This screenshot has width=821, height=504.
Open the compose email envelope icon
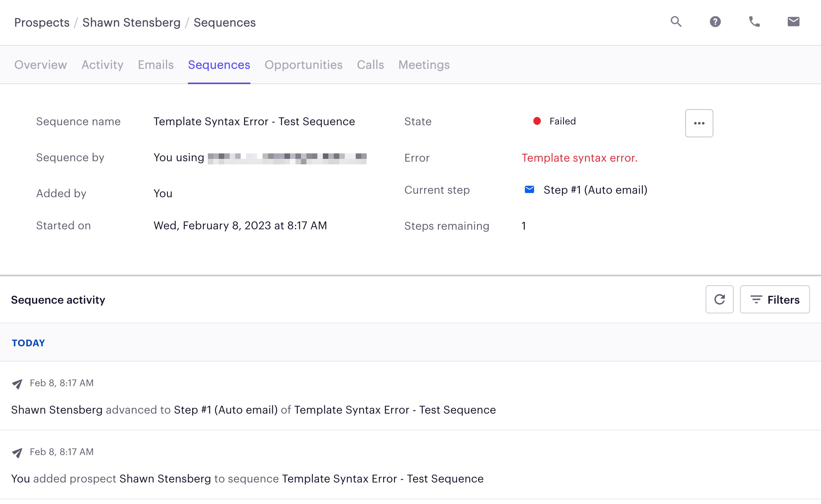pyautogui.click(x=793, y=22)
